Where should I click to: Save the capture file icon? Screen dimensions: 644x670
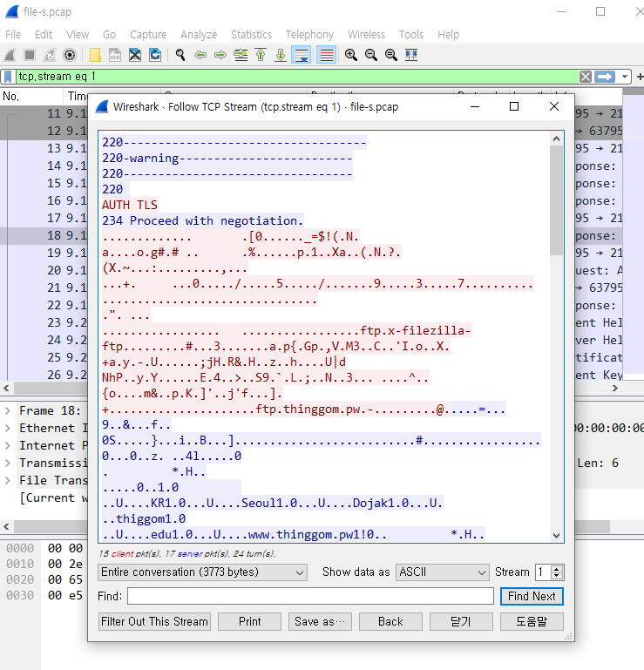(115, 55)
